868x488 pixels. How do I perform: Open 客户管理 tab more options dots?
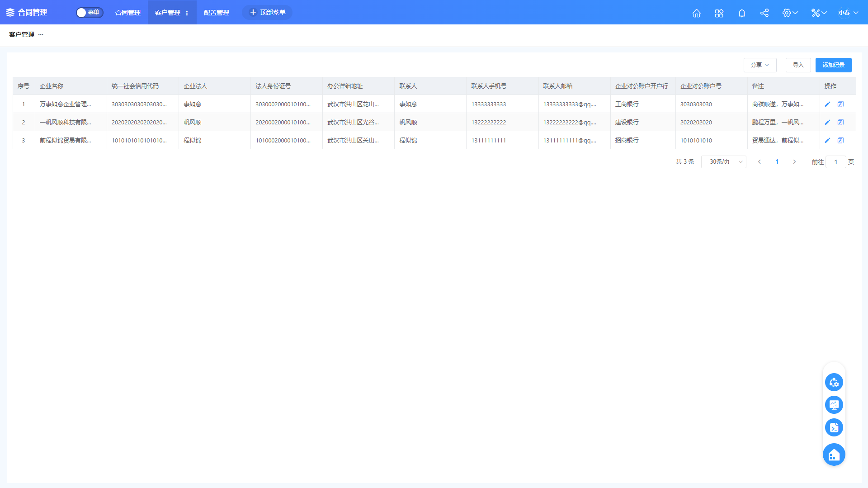pos(187,13)
